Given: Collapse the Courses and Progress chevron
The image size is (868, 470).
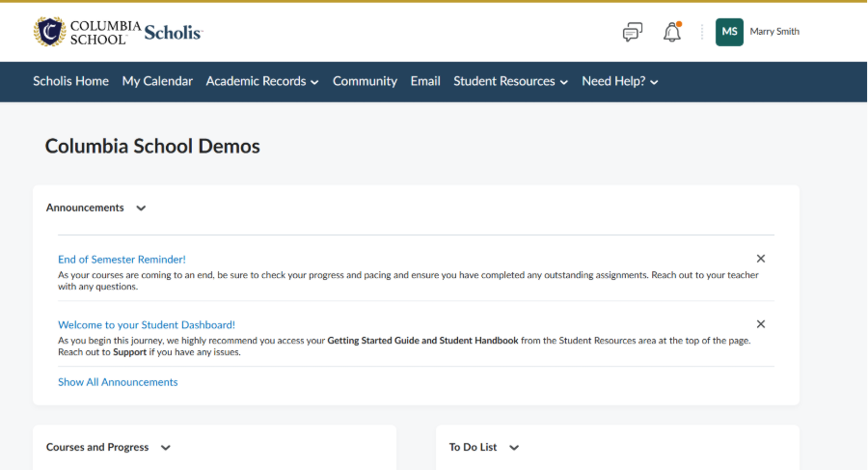Looking at the screenshot, I should [x=166, y=448].
